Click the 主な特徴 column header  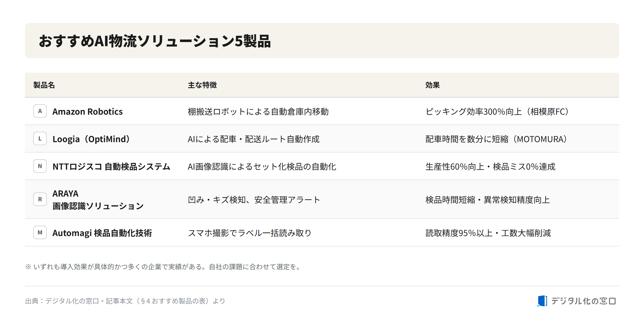click(x=202, y=85)
